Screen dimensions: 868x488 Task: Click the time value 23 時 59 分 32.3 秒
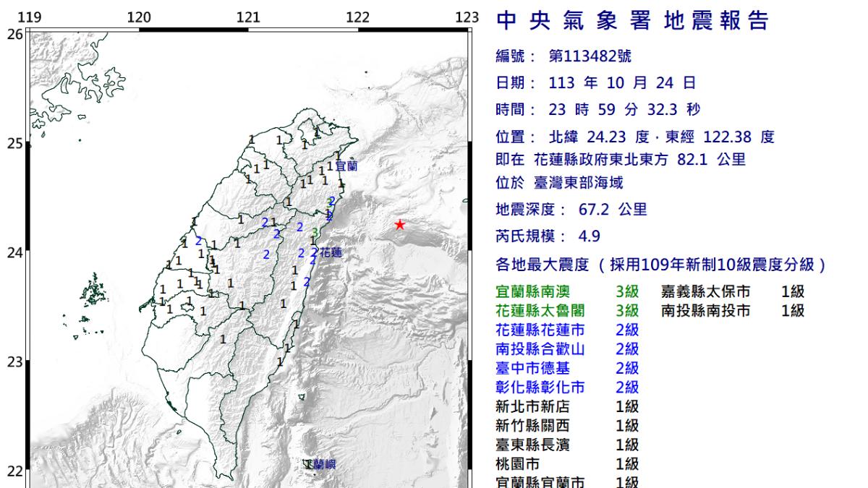point(625,111)
